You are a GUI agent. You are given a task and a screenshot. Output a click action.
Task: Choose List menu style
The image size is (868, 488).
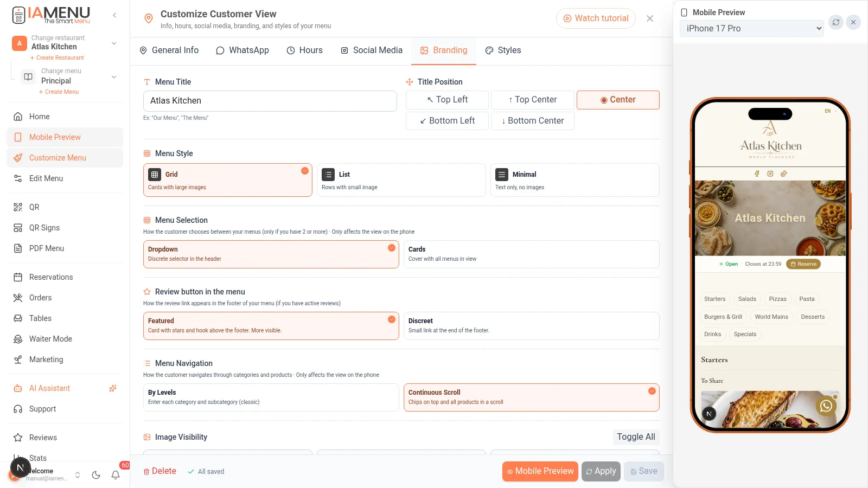point(401,180)
